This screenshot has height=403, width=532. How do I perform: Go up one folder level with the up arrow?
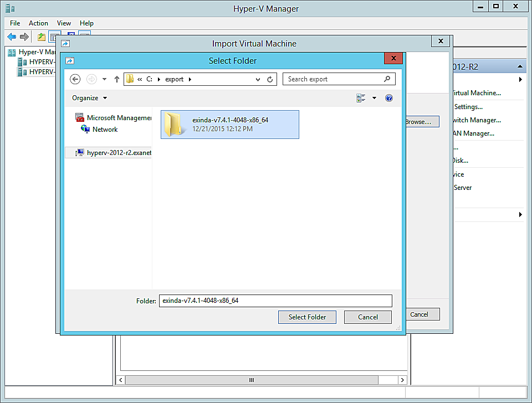click(117, 79)
